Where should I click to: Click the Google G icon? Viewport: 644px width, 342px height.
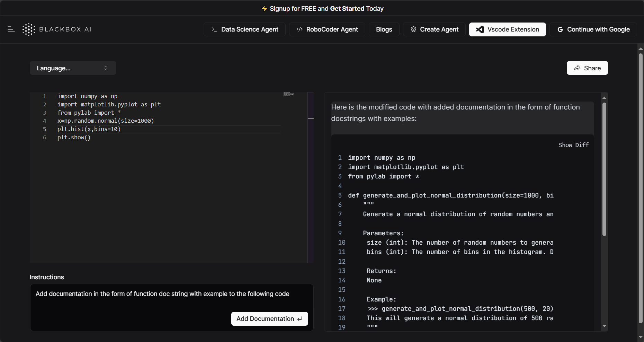pos(560,29)
